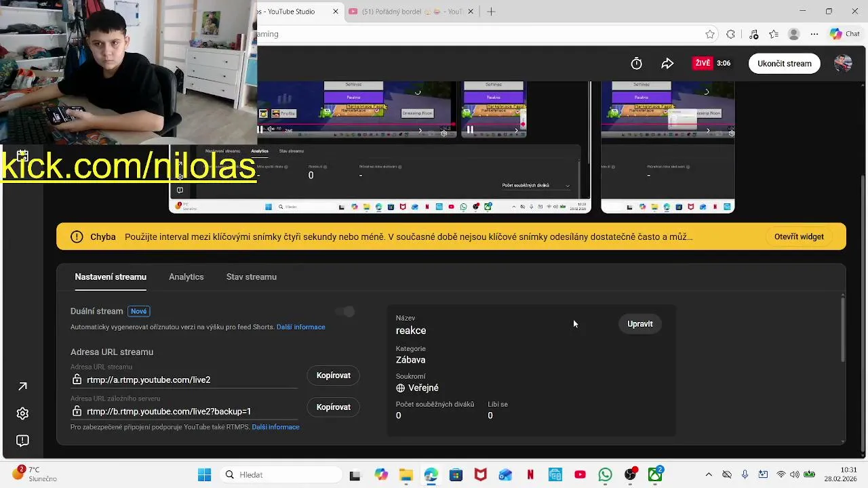
Task: Open McAfee from the taskbar
Action: point(480,475)
